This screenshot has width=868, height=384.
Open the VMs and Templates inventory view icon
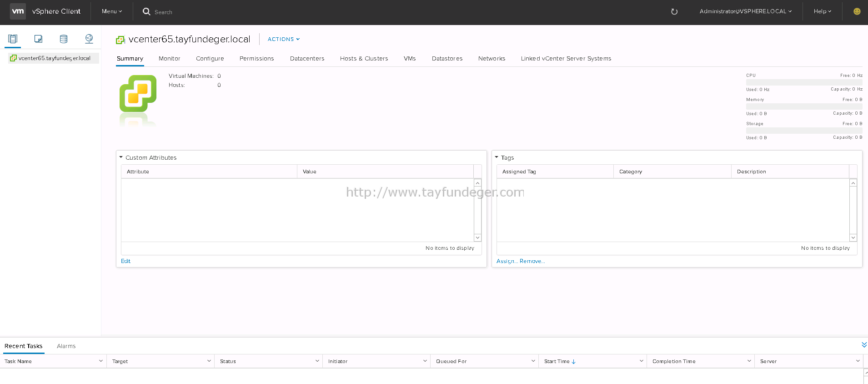pyautogui.click(x=38, y=39)
